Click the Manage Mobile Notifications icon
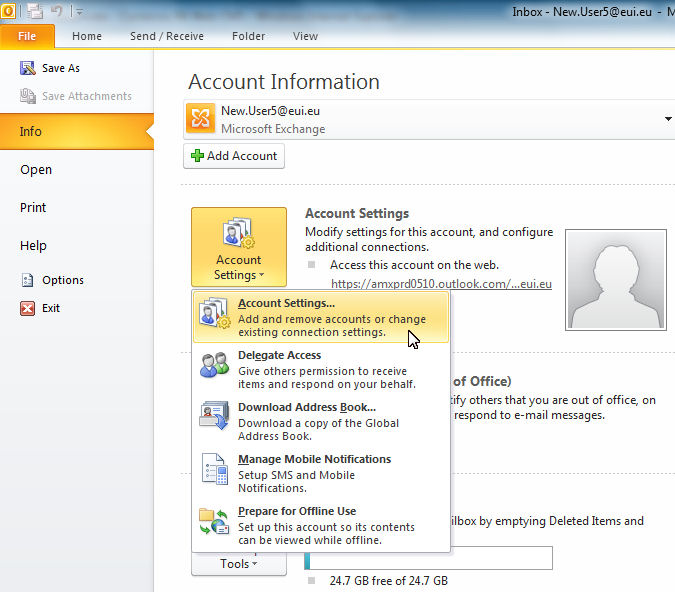The width and height of the screenshot is (675, 592). [215, 469]
